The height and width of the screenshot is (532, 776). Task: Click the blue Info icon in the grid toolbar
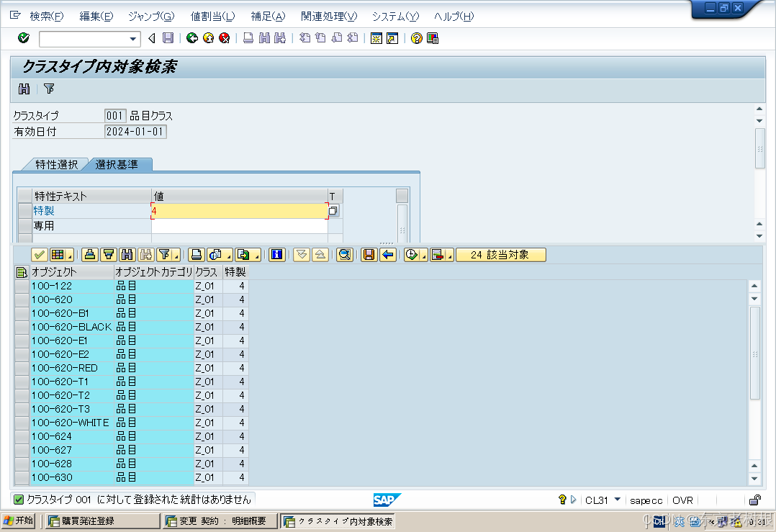(277, 255)
